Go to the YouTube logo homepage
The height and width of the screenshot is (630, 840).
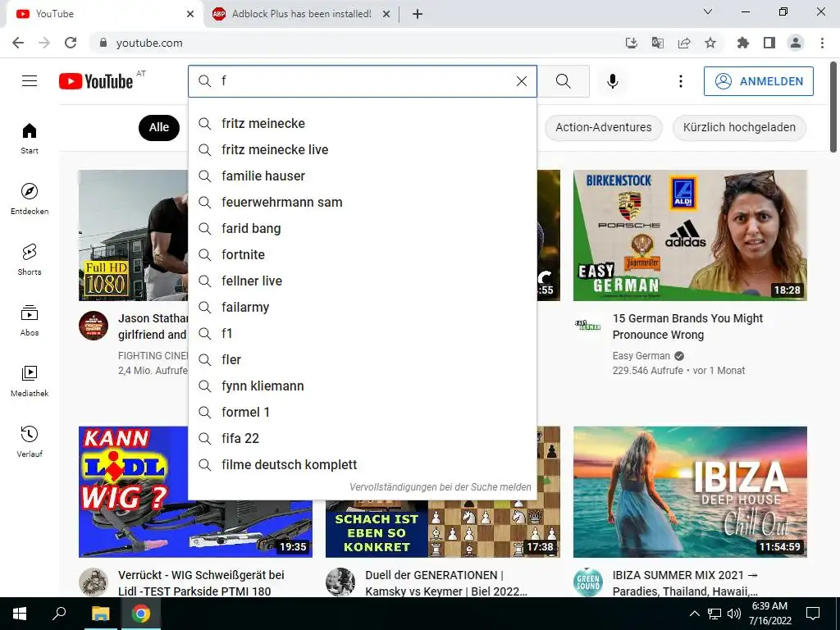click(97, 81)
